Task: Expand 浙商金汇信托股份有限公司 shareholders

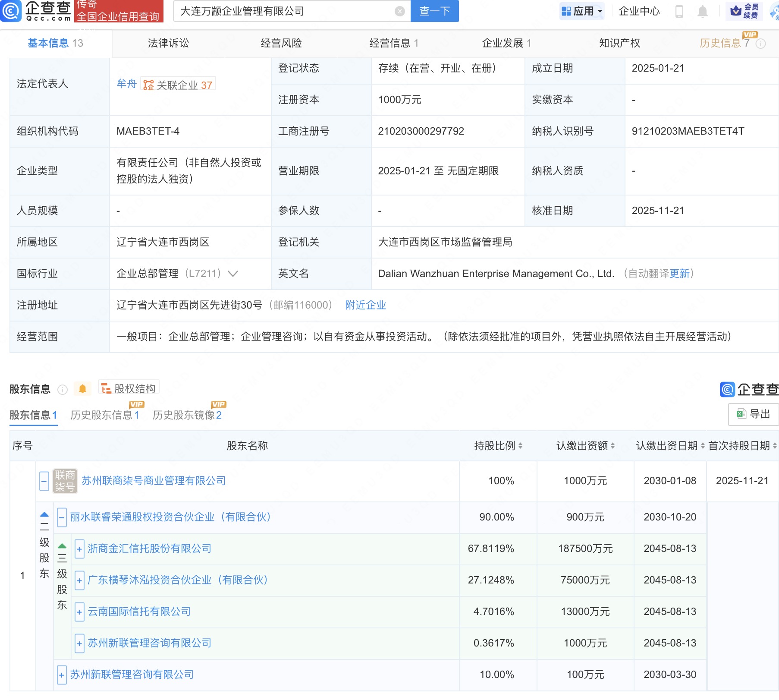Action: click(79, 549)
